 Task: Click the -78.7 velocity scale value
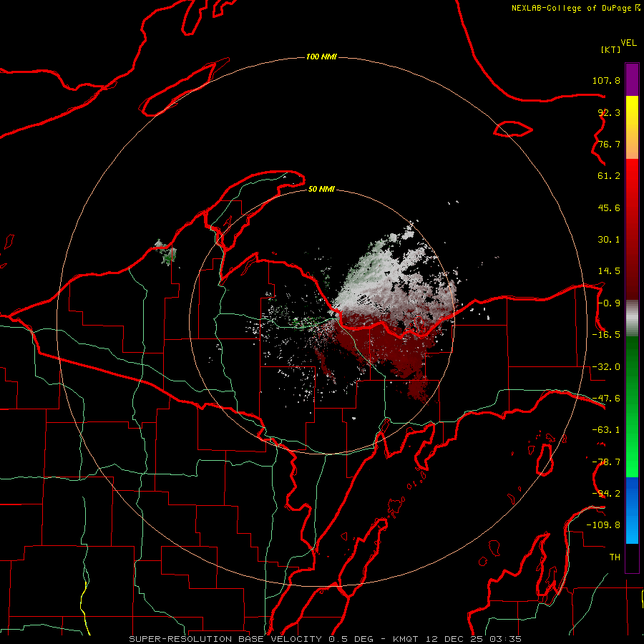606,462
